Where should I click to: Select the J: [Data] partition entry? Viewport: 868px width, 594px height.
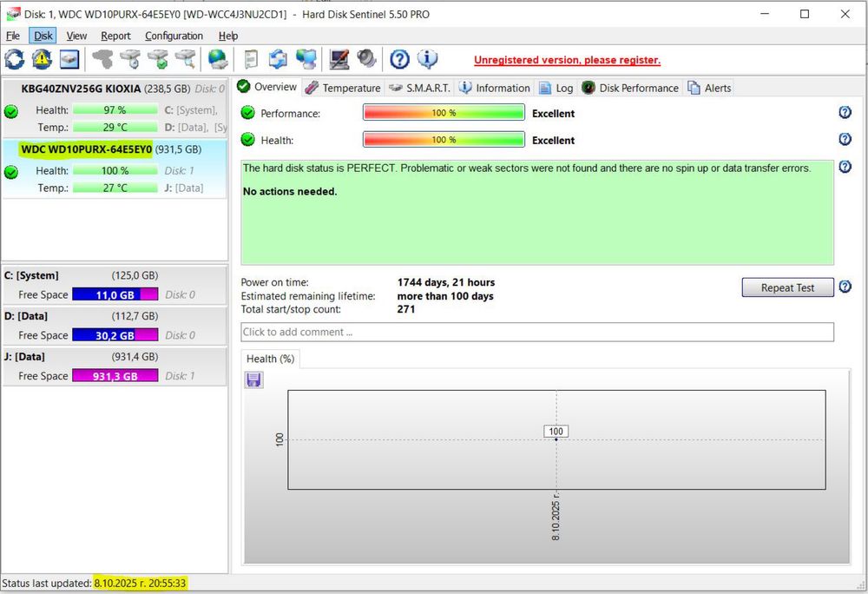coord(114,366)
